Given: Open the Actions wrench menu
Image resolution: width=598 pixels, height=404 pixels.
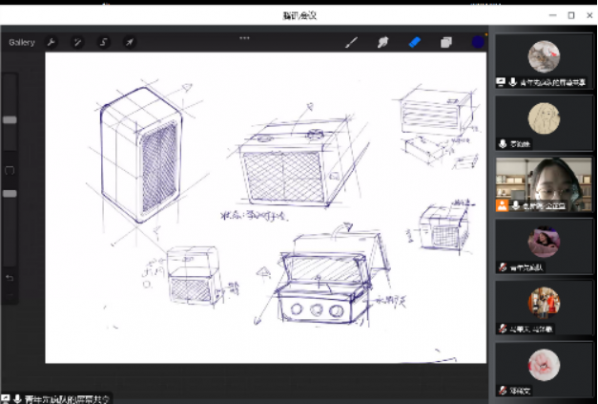Looking at the screenshot, I should (51, 42).
